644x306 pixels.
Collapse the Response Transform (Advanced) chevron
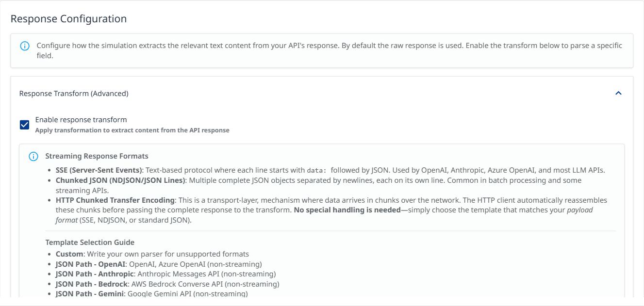(x=618, y=93)
